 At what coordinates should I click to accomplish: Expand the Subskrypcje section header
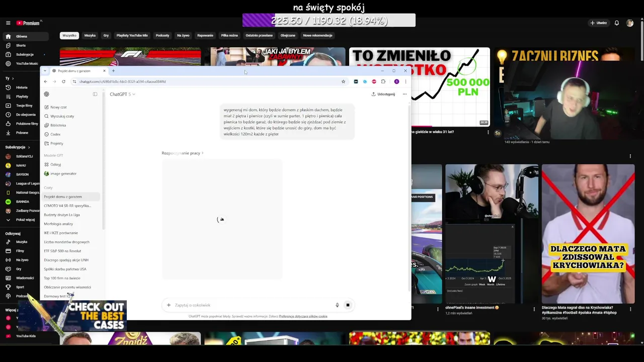(18, 147)
